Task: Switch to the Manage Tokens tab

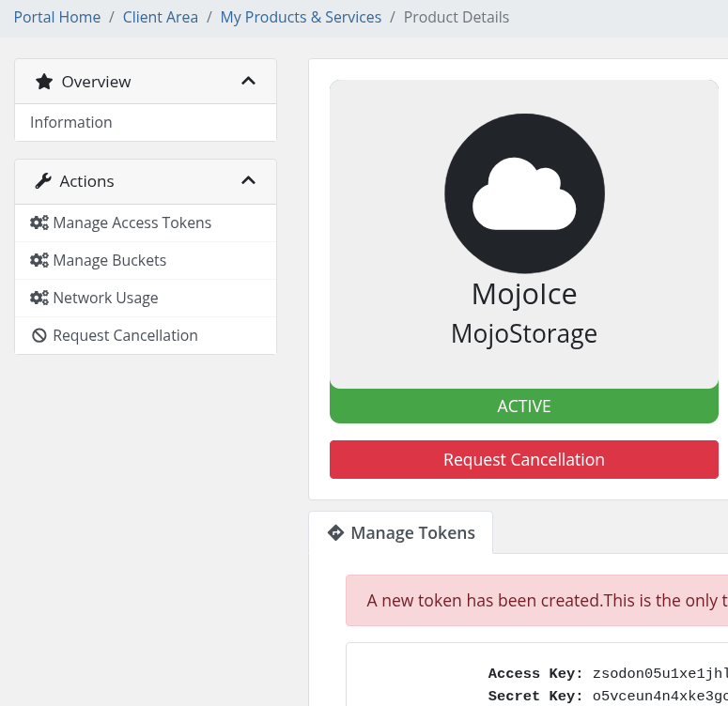Action: [401, 533]
